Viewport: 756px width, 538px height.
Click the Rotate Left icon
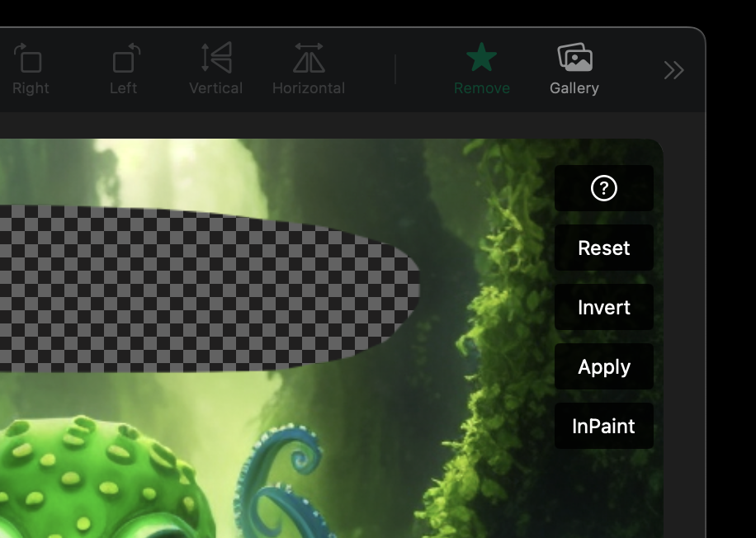[x=125, y=59]
